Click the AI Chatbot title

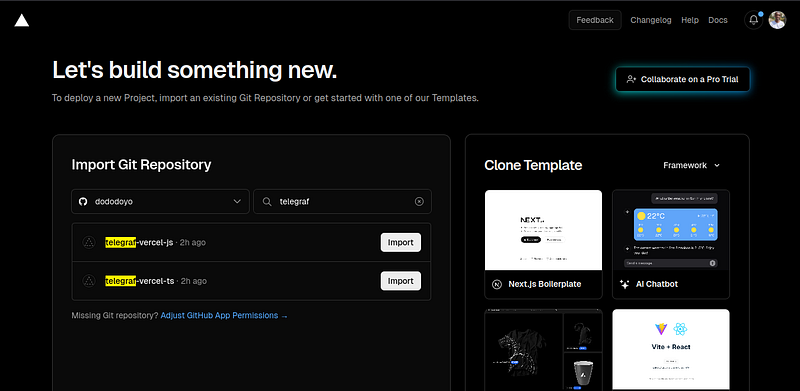pyautogui.click(x=657, y=284)
